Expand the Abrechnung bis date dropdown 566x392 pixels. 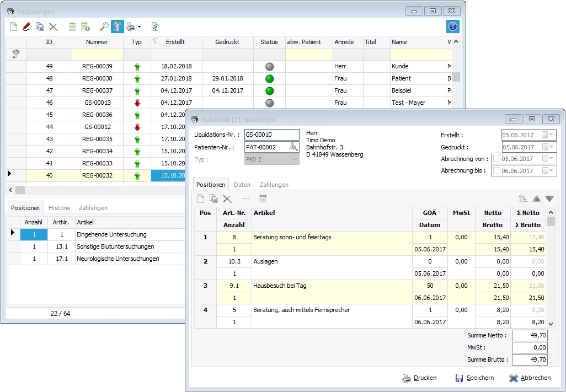pos(550,171)
